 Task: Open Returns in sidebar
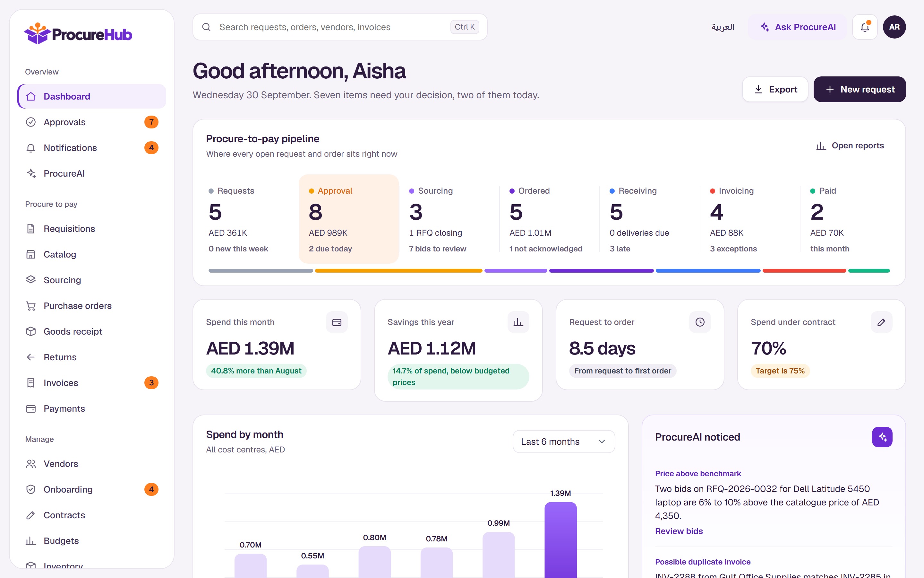click(92, 357)
